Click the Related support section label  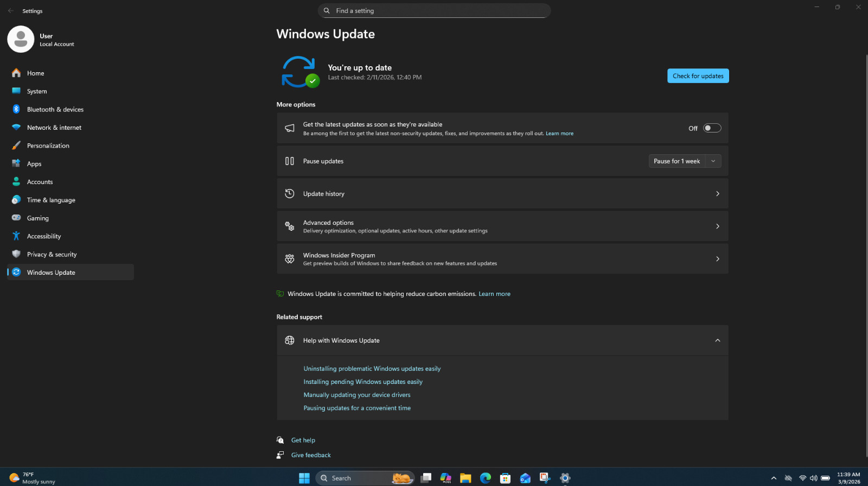pyautogui.click(x=299, y=317)
